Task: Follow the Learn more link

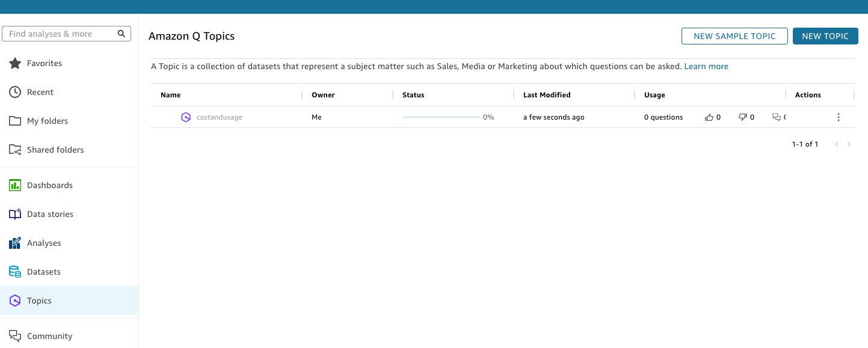Action: pos(706,67)
